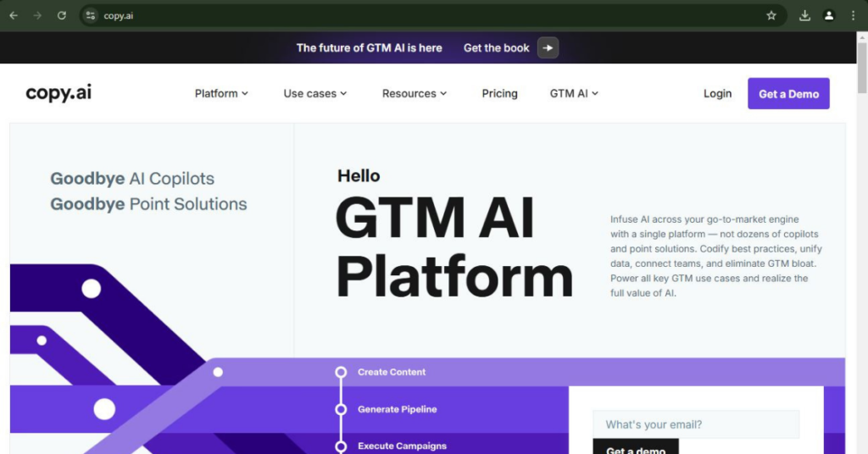868x454 pixels.
Task: Go back with the browser back arrow
Action: 14,15
